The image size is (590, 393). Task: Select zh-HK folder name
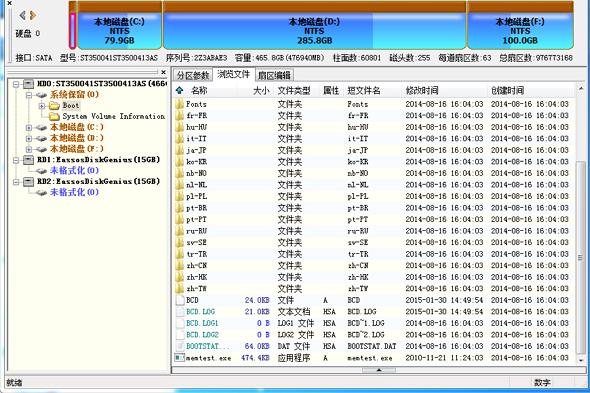pyautogui.click(x=197, y=277)
